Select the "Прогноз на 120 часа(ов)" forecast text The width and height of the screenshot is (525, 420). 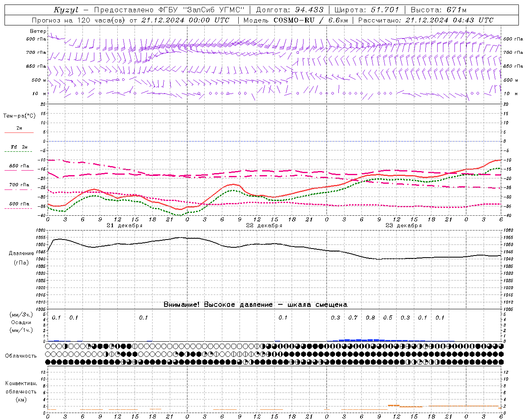(x=79, y=20)
